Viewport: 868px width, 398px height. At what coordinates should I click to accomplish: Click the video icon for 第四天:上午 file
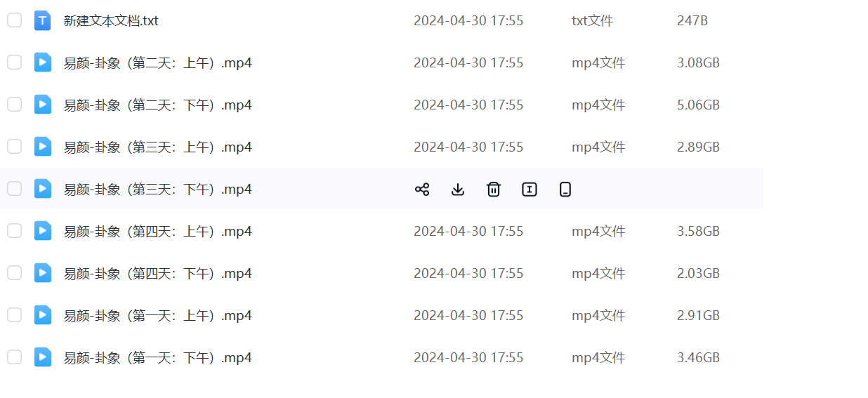(43, 232)
